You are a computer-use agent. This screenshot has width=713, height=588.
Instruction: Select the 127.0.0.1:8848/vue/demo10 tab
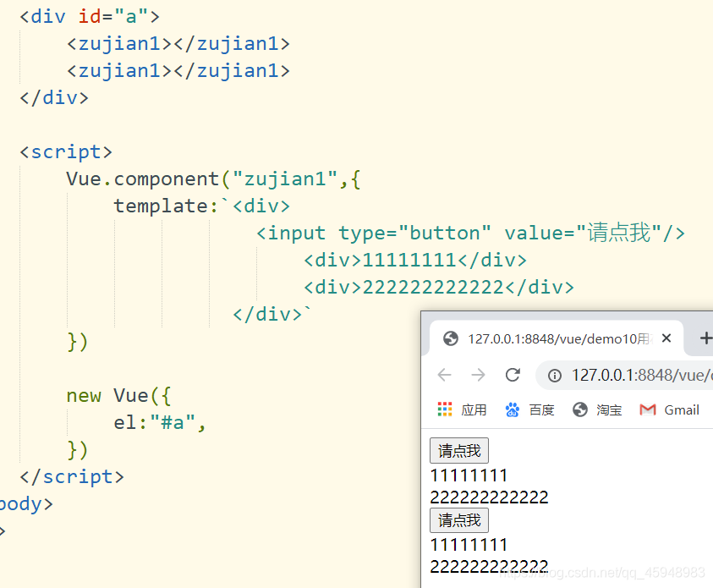(557, 338)
